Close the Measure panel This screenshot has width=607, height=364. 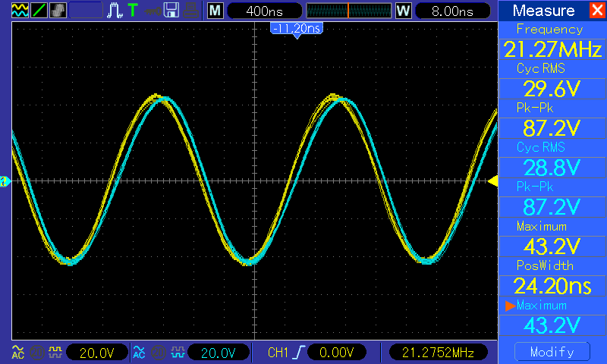point(596,11)
